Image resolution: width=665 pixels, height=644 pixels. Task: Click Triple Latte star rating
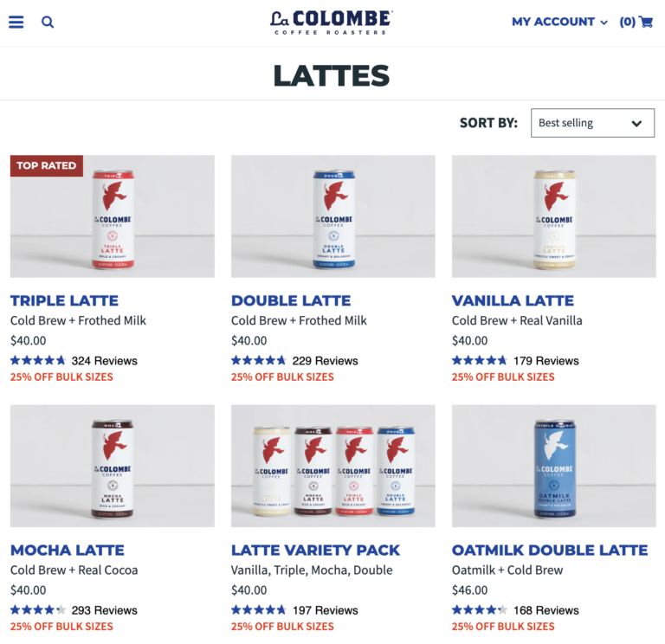[38, 360]
